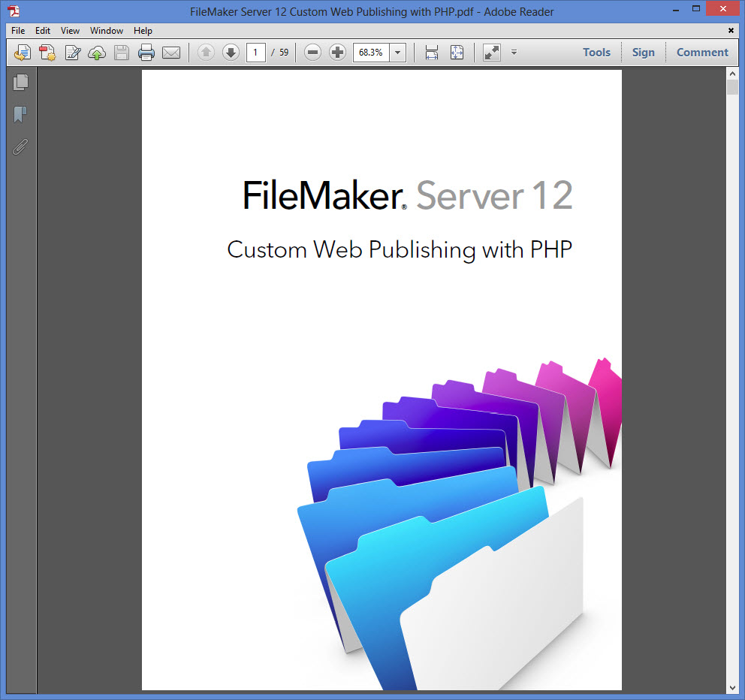Open the Window menu
This screenshot has height=700, width=745.
107,30
